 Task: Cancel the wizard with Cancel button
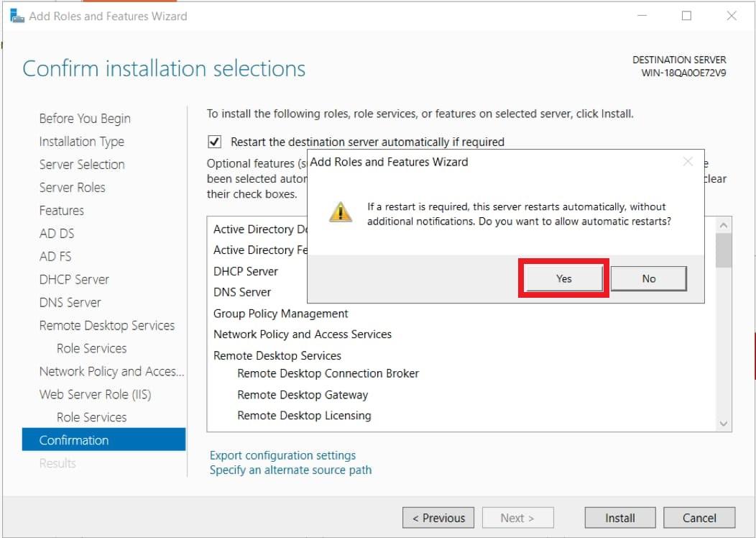coord(699,517)
